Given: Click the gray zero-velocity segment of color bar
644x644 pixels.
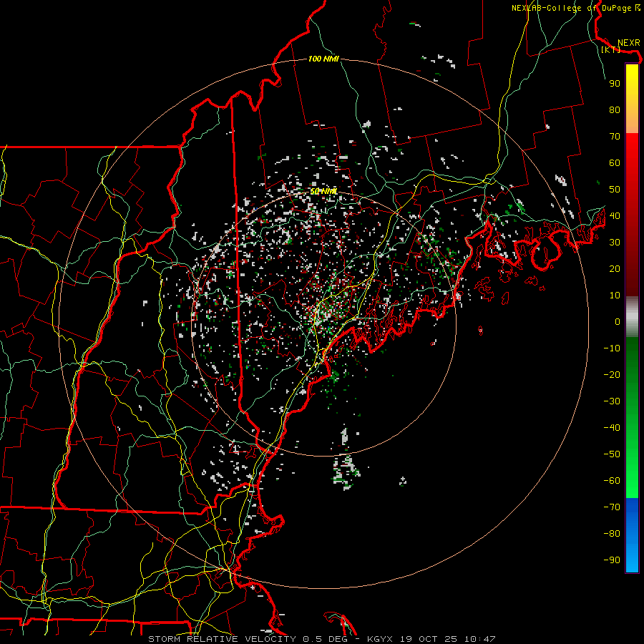Looking at the screenshot, I should [x=632, y=317].
